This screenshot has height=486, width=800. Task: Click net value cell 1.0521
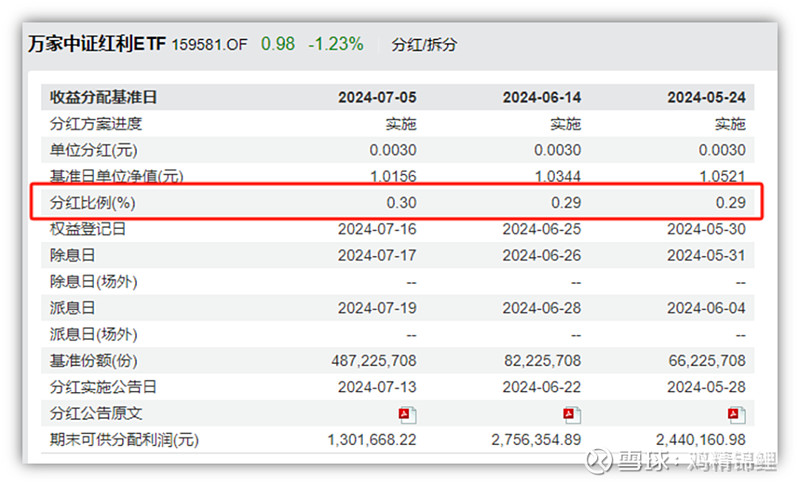[x=722, y=176]
